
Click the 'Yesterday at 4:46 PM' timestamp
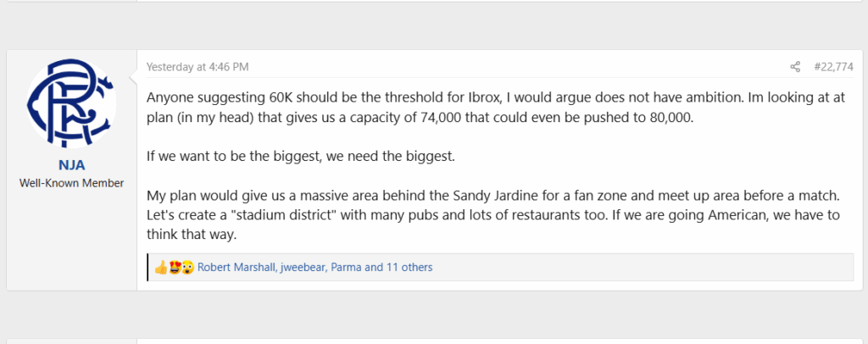click(x=198, y=67)
